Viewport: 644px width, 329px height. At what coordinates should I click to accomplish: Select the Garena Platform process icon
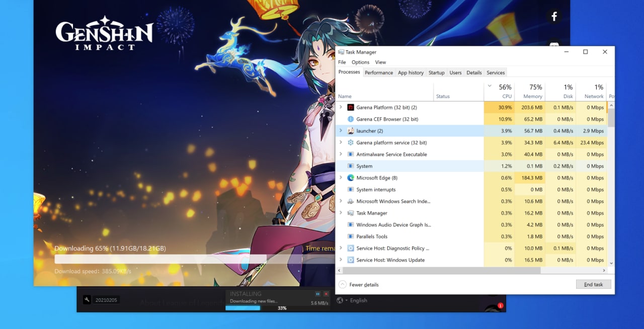[x=351, y=107]
